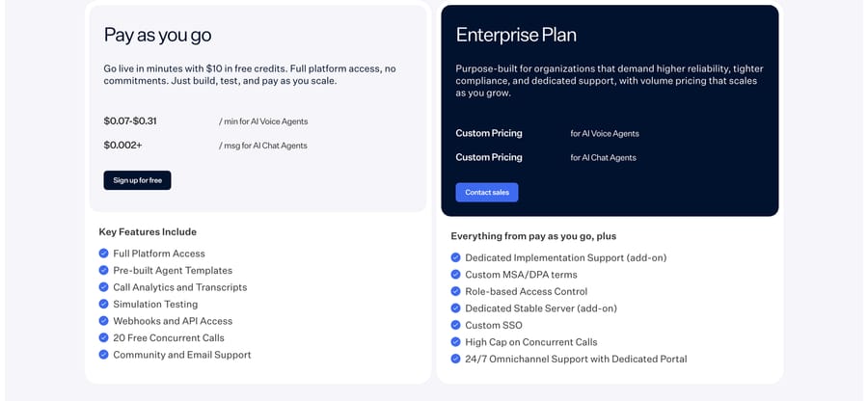Viewport: 868px width, 401px height.
Task: Click checkmark icon beside Custom MSA/DPA terms
Action: [x=455, y=275]
